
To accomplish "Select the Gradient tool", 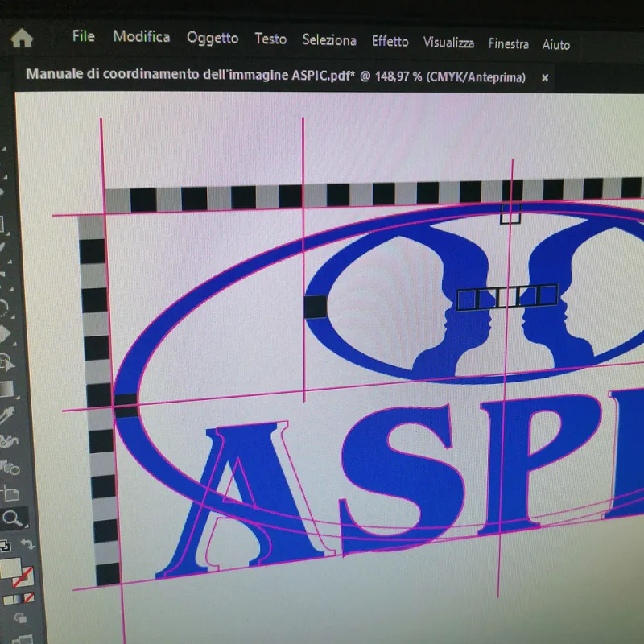I will 6,389.
